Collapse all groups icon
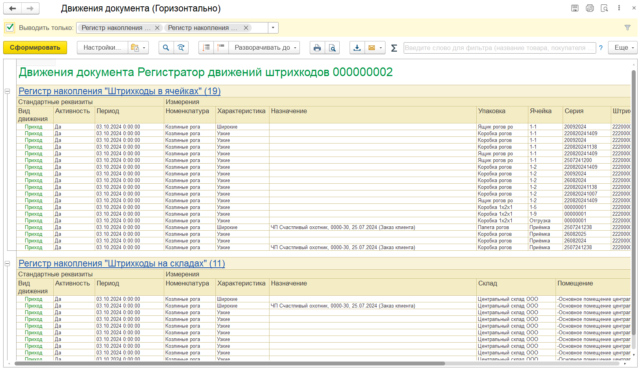640x371 pixels. [x=206, y=48]
